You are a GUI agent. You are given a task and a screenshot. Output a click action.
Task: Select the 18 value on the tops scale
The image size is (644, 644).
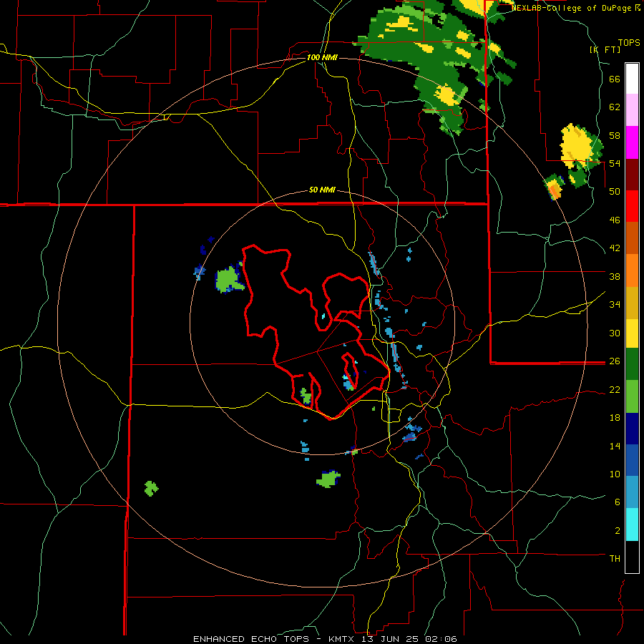click(615, 418)
